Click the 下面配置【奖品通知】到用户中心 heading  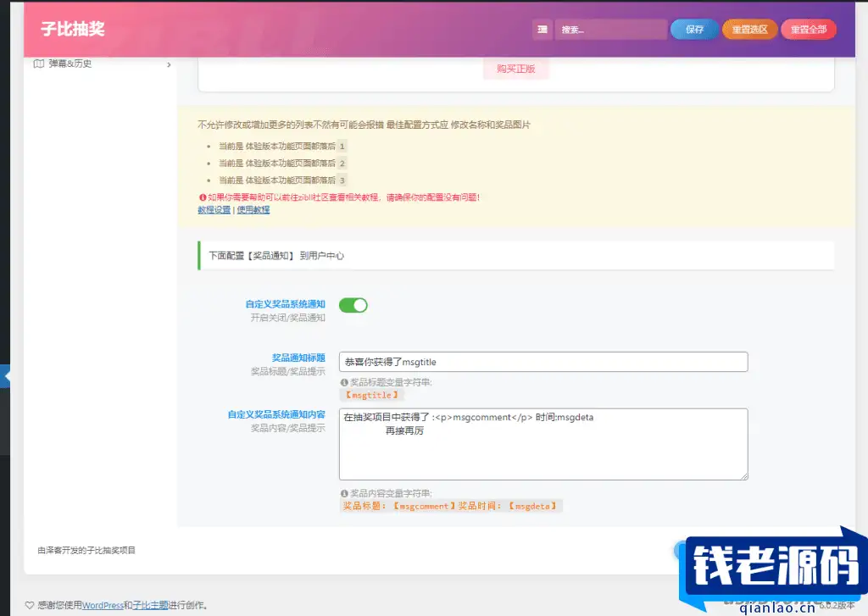[x=276, y=256]
